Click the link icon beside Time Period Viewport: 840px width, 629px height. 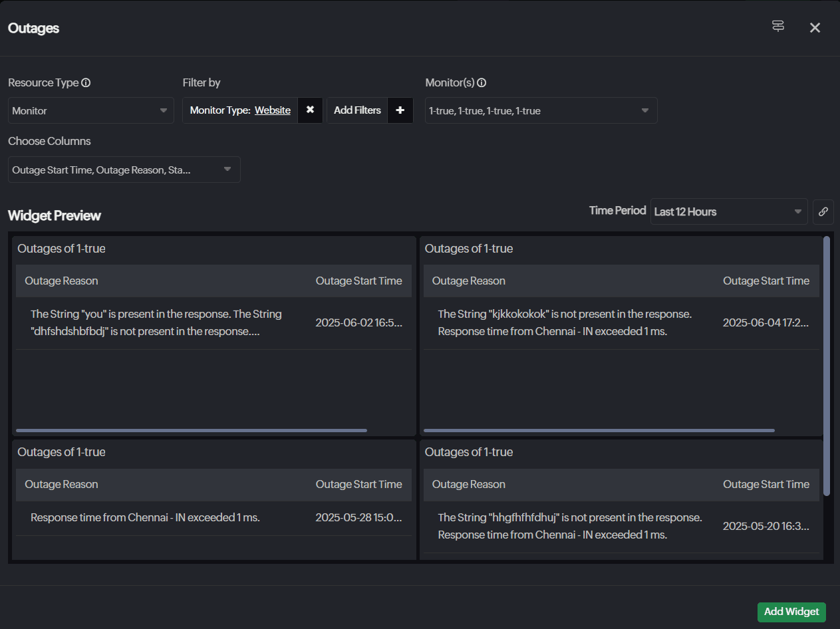tap(823, 211)
